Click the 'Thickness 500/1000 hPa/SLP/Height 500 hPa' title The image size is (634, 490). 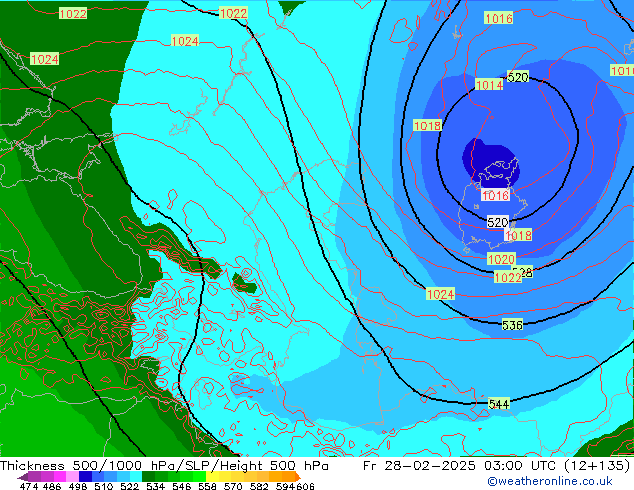click(164, 465)
